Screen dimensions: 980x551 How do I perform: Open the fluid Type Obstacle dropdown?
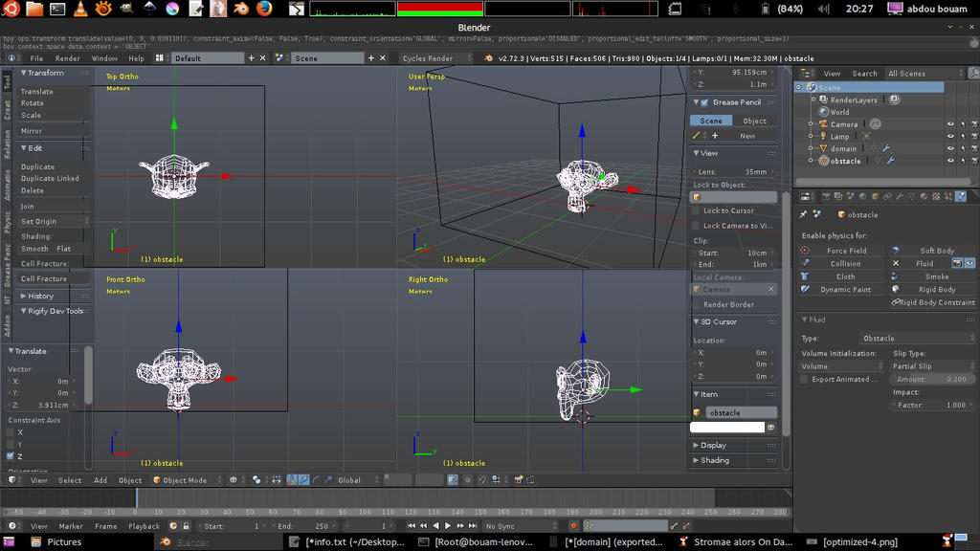click(x=917, y=338)
